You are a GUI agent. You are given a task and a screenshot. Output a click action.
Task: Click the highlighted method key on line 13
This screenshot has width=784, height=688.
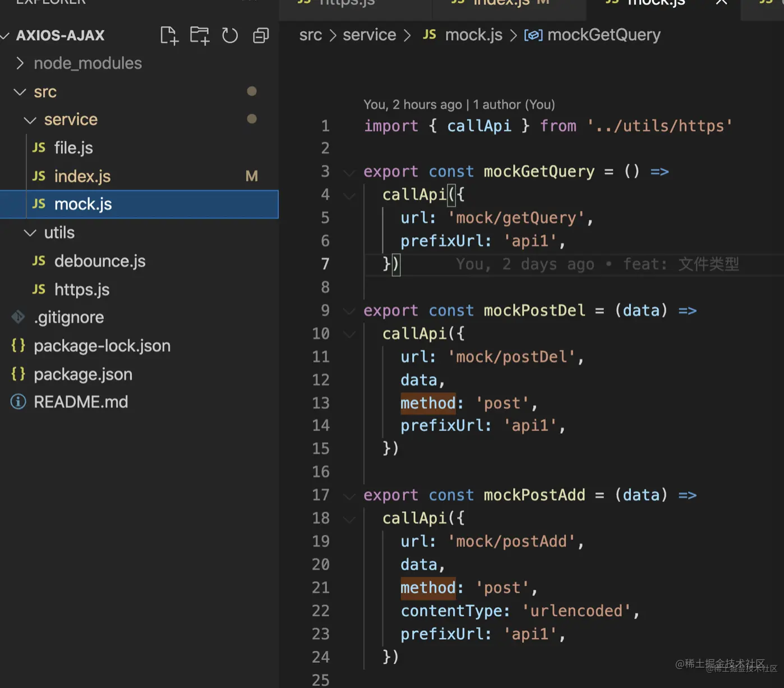(428, 403)
